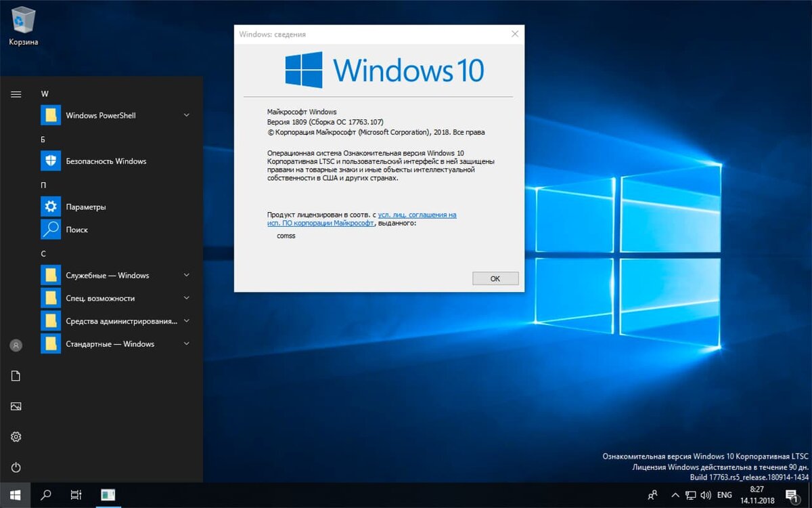This screenshot has width=812, height=508.
Task: Close the Windows: сведения dialog
Action: click(515, 33)
